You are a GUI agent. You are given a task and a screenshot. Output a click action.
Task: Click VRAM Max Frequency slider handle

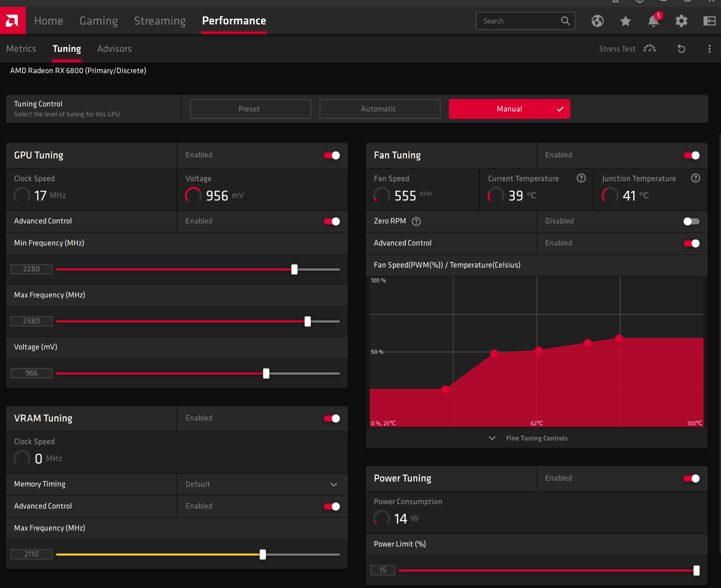pyautogui.click(x=263, y=555)
